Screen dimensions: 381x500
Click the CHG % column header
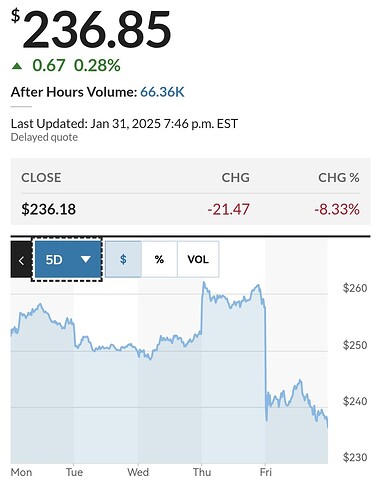(x=339, y=178)
